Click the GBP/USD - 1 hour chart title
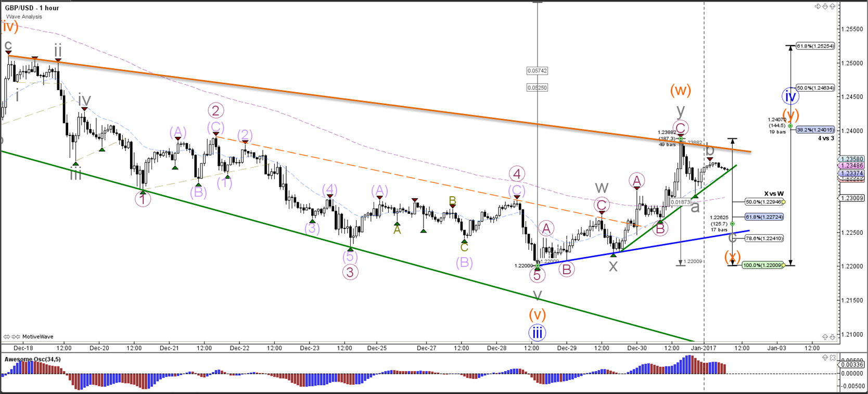Screen dimensions: 868x394 (x=32, y=8)
